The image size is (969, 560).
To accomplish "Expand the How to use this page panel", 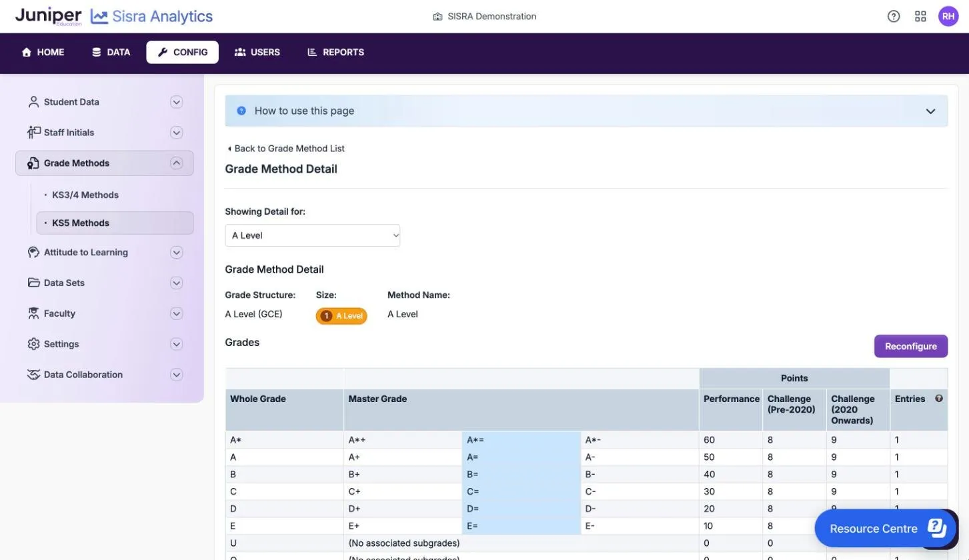I will tap(586, 111).
